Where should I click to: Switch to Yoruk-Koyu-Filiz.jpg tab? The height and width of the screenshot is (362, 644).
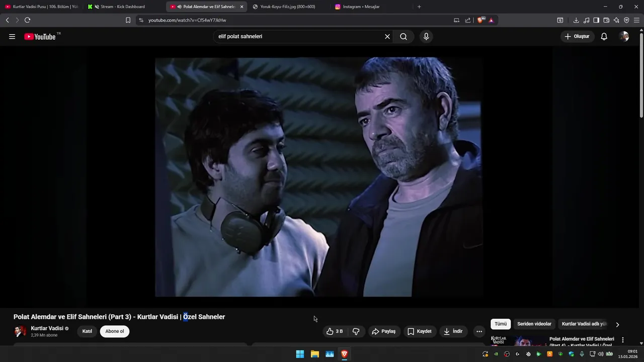pyautogui.click(x=288, y=7)
